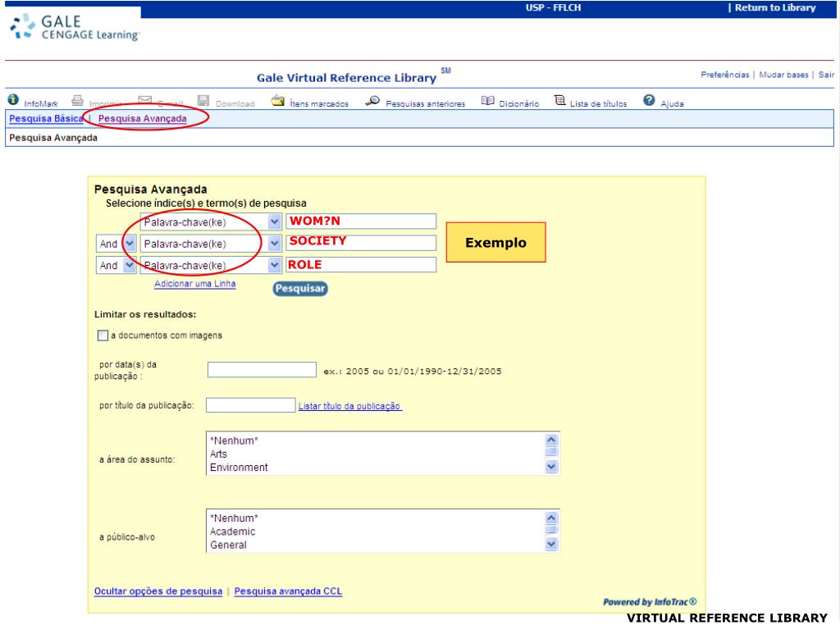Click the Pesquisas anteriores magnifier icon
This screenshot has width=840, height=630.
[x=372, y=101]
